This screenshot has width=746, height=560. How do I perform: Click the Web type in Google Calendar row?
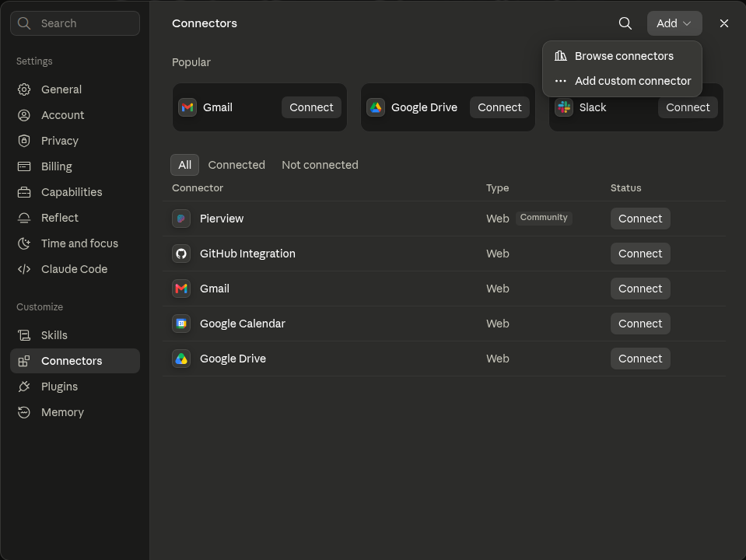497,324
